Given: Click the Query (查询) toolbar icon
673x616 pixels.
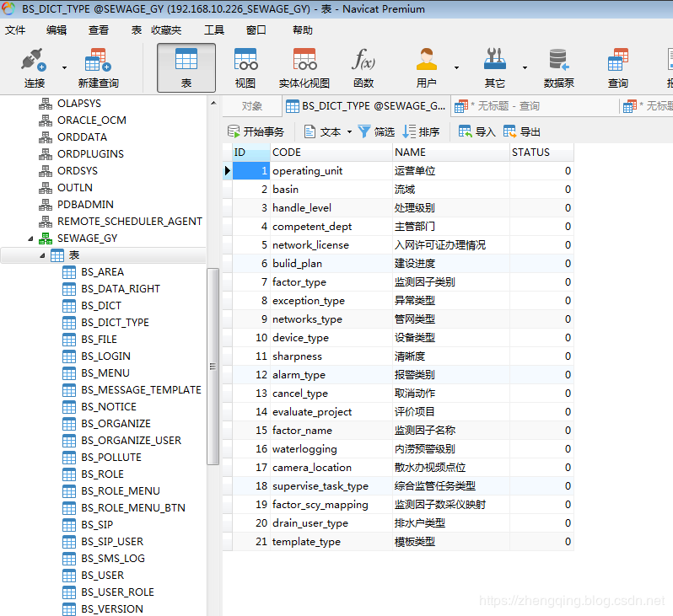Looking at the screenshot, I should (x=618, y=60).
